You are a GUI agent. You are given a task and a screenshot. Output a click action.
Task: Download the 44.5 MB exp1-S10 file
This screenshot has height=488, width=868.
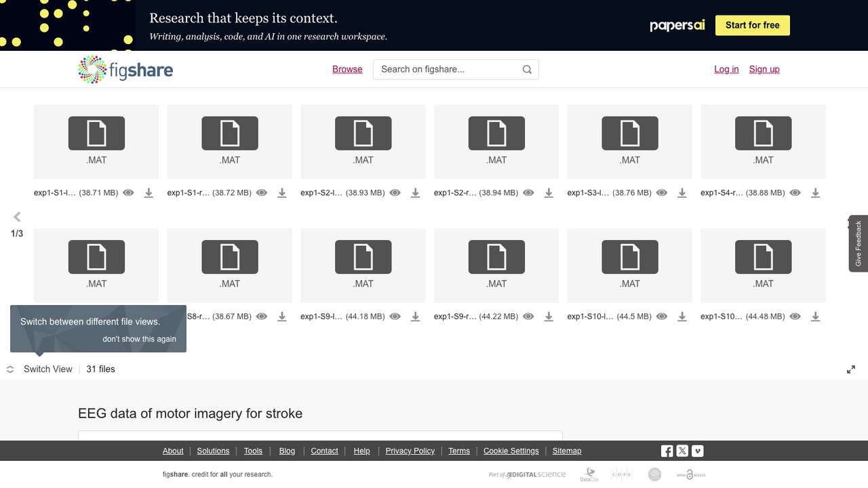682,317
